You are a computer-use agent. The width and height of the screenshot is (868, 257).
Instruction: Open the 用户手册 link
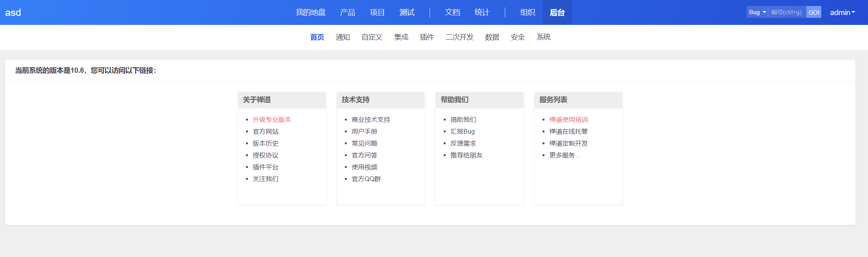[365, 131]
